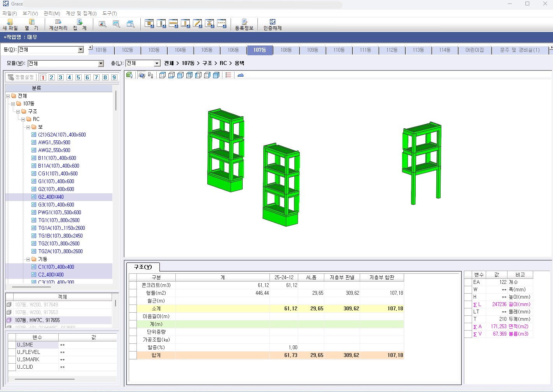Click the 새 파일 new file toolbar icon
The height and width of the screenshot is (392, 553).
click(10, 24)
